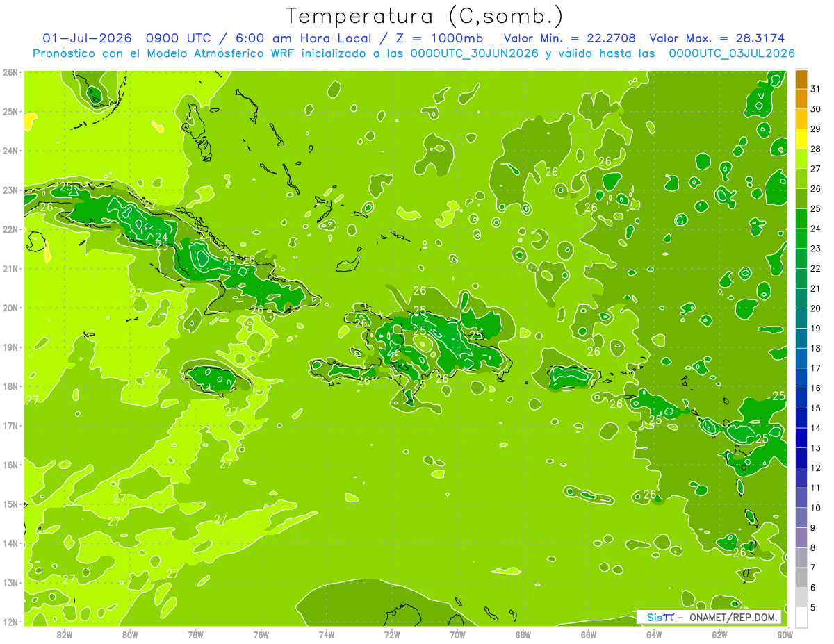Click the "18N" latitude axis label
Viewport: 834px width, 644px height.
tap(10, 386)
